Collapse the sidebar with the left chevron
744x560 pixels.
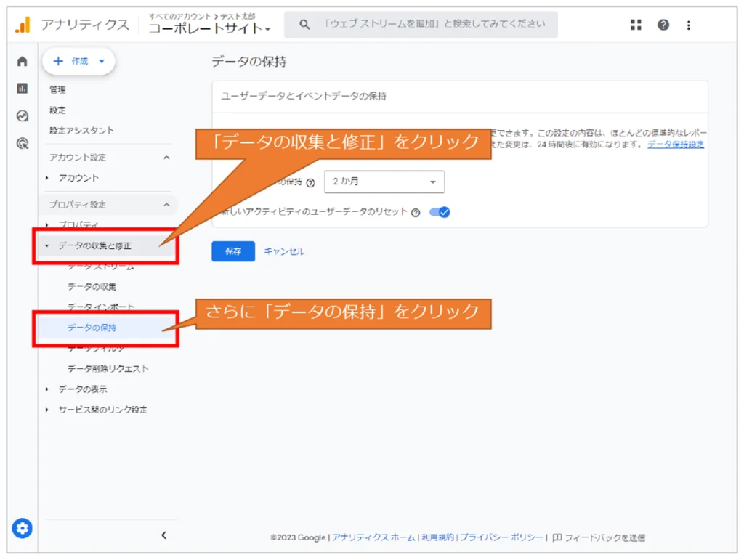coord(163,535)
